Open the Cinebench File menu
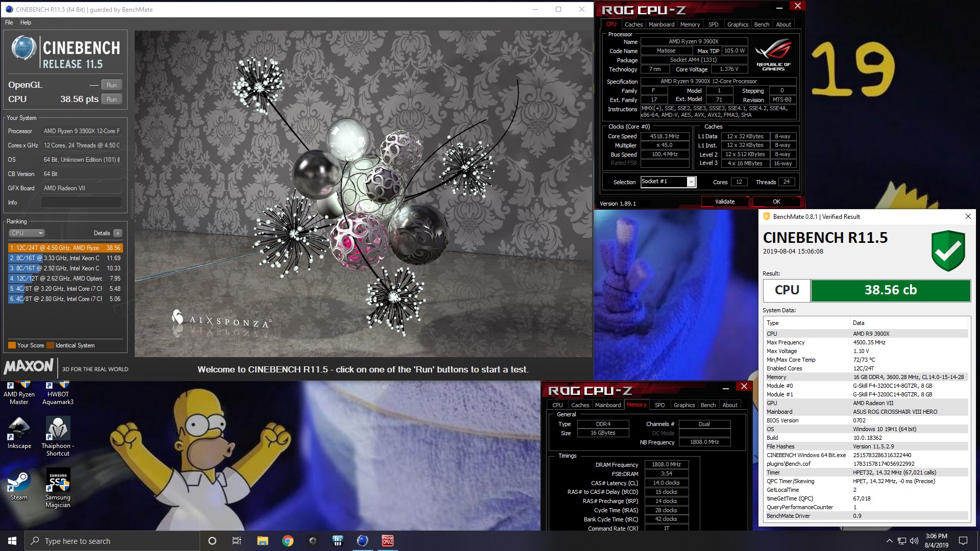 tap(9, 22)
